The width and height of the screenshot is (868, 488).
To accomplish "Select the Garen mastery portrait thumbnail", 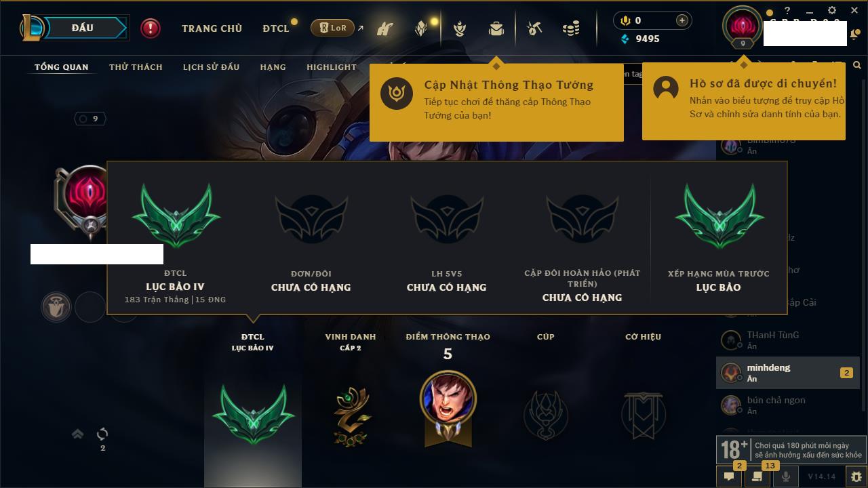I will [x=448, y=399].
